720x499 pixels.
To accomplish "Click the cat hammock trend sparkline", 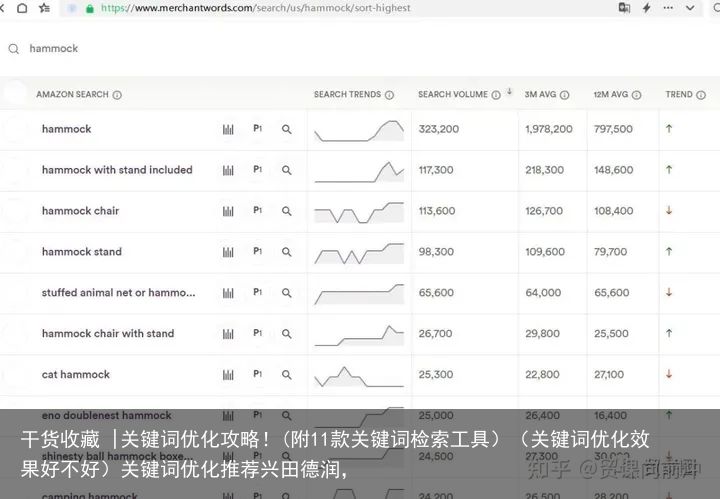I will (x=359, y=376).
